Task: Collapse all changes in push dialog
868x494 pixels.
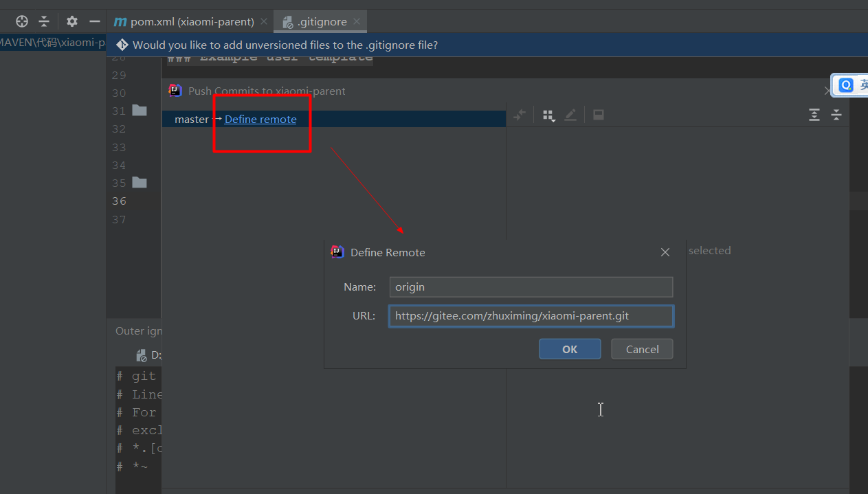Action: pyautogui.click(x=836, y=115)
